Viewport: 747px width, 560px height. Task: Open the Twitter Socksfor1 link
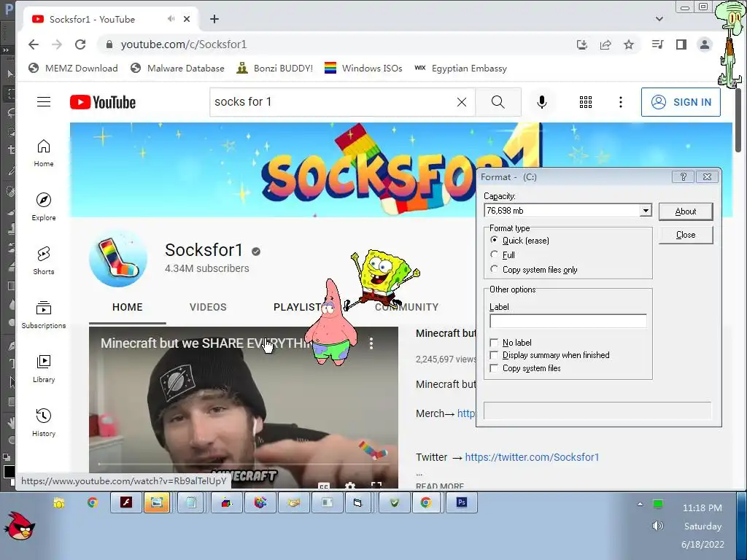(532, 457)
